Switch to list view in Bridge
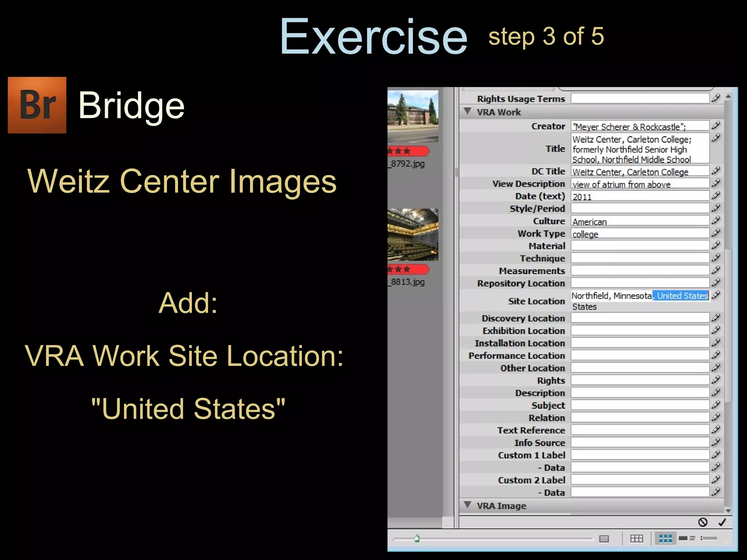This screenshot has width=747, height=560. click(709, 538)
